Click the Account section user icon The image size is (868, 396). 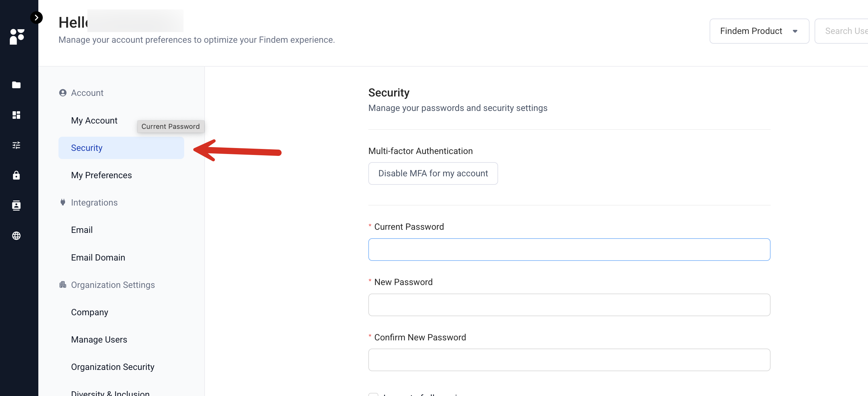pos(63,93)
